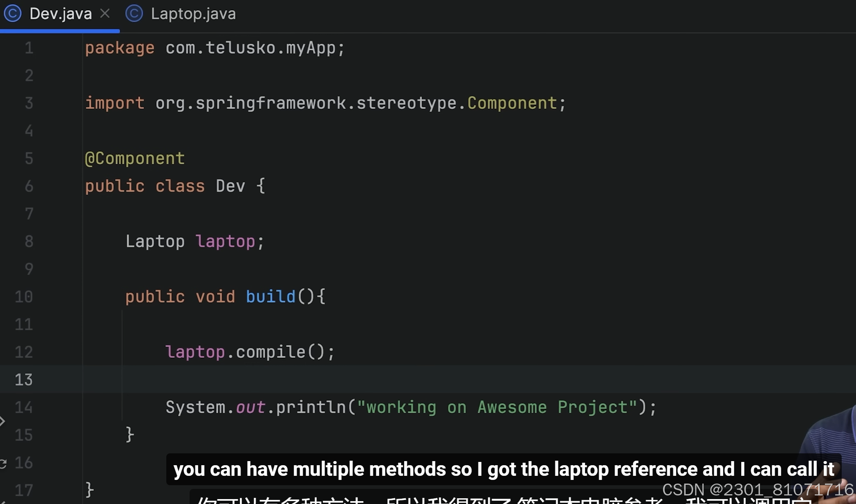Click the build method name
Viewport: 856px width, 504px height.
(x=270, y=297)
